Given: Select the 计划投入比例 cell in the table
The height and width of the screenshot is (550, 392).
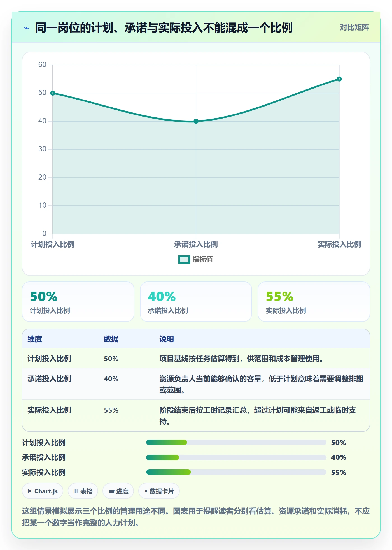Looking at the screenshot, I should pos(49,359).
